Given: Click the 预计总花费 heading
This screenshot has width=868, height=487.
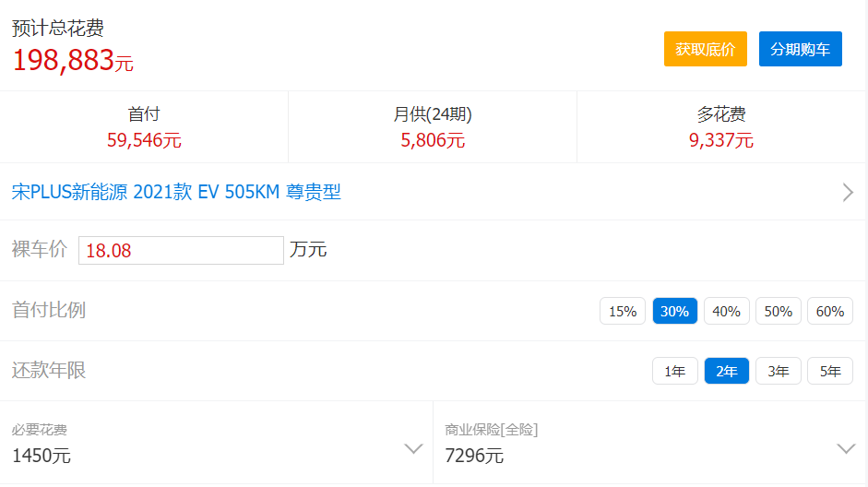Looking at the screenshot, I should 57,28.
